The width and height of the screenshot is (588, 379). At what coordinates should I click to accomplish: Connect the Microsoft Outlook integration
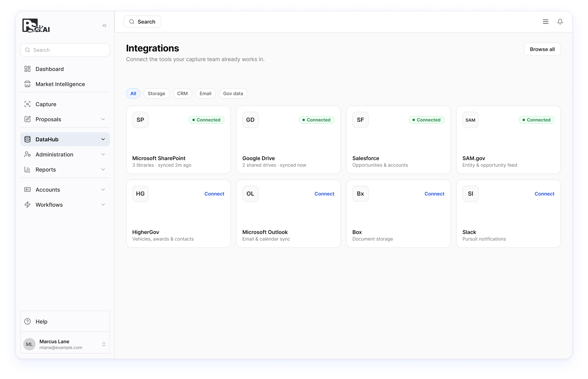click(x=324, y=194)
